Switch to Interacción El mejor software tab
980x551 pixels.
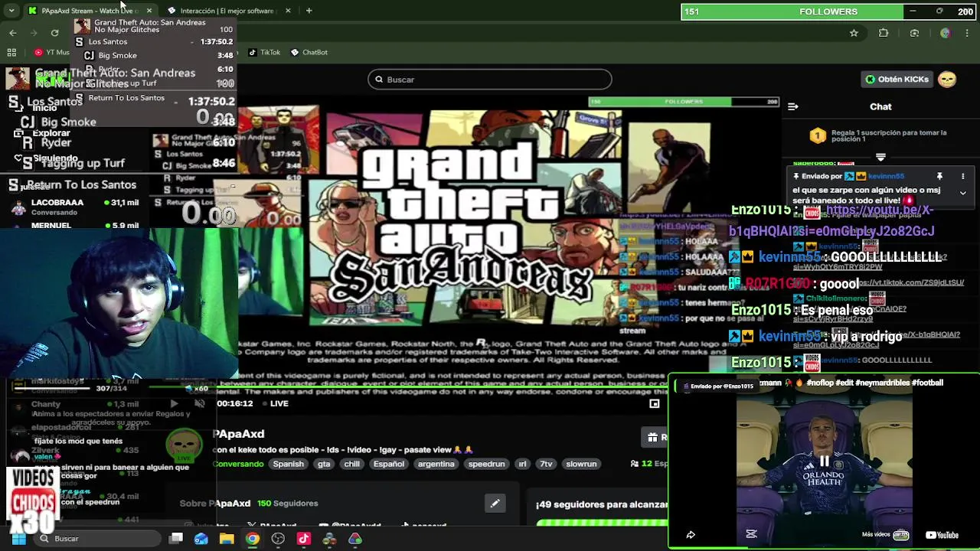(x=227, y=11)
